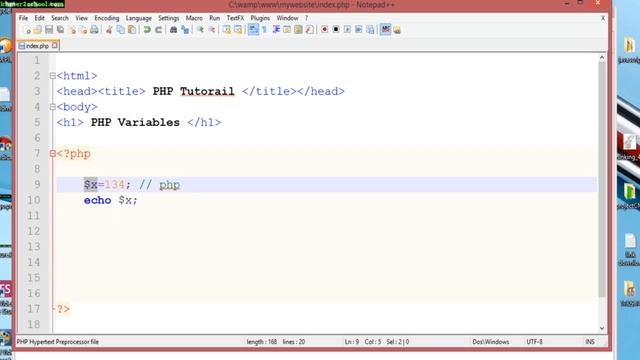Image resolution: width=640 pixels, height=360 pixels.
Task: Print the document using Print icon
Action: (x=94, y=30)
